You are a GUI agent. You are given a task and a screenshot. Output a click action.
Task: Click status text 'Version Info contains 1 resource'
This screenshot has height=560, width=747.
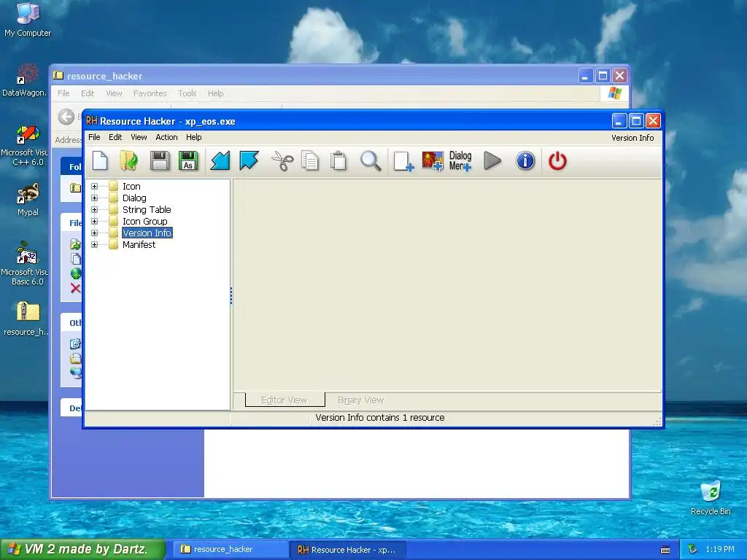coord(379,418)
